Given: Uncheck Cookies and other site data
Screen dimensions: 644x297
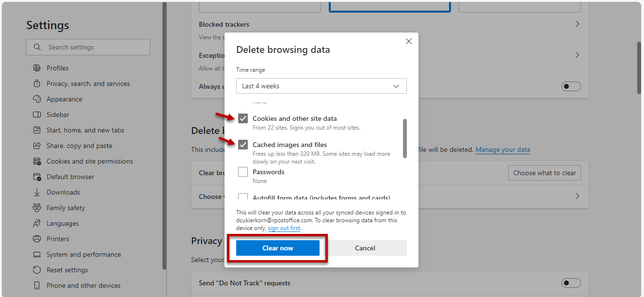Looking at the screenshot, I should point(243,118).
